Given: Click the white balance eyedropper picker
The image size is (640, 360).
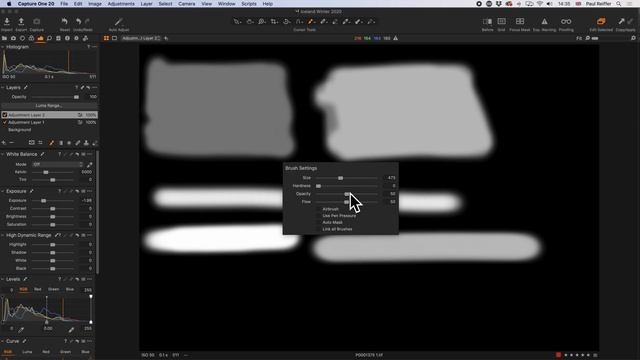Looking at the screenshot, I should tap(89, 164).
